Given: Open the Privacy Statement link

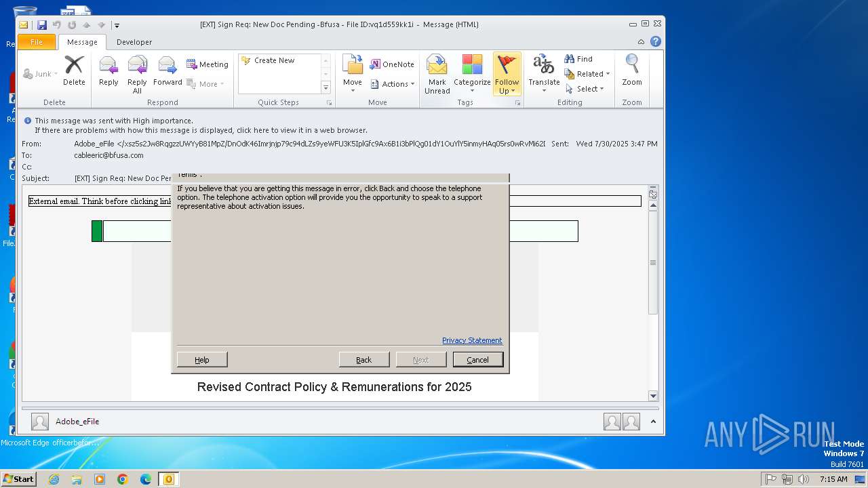Looking at the screenshot, I should pyautogui.click(x=472, y=340).
